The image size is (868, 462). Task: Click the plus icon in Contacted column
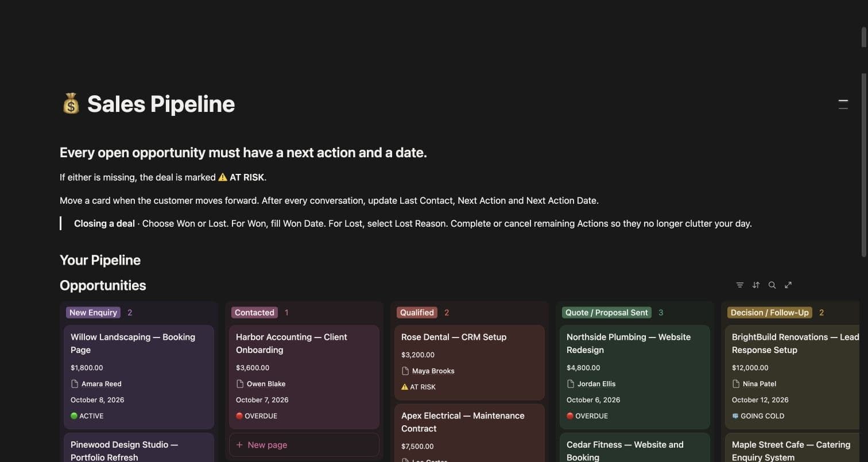(x=239, y=445)
